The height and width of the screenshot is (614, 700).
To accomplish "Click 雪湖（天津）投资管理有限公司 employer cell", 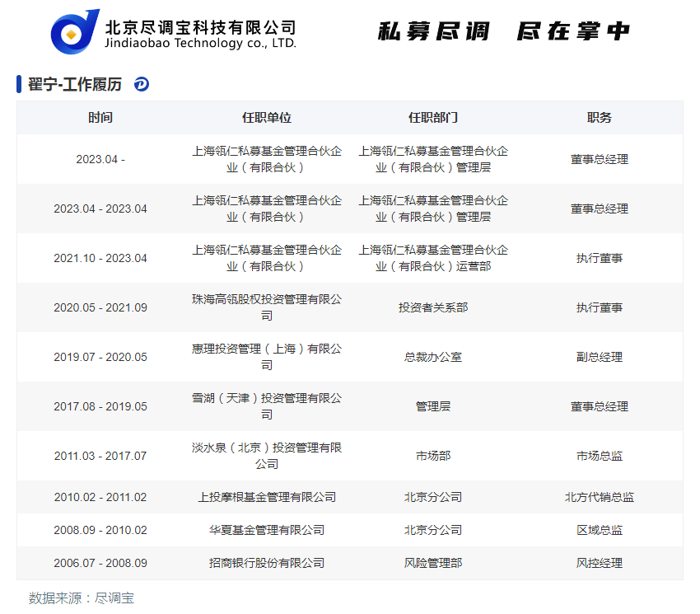I will (x=267, y=406).
